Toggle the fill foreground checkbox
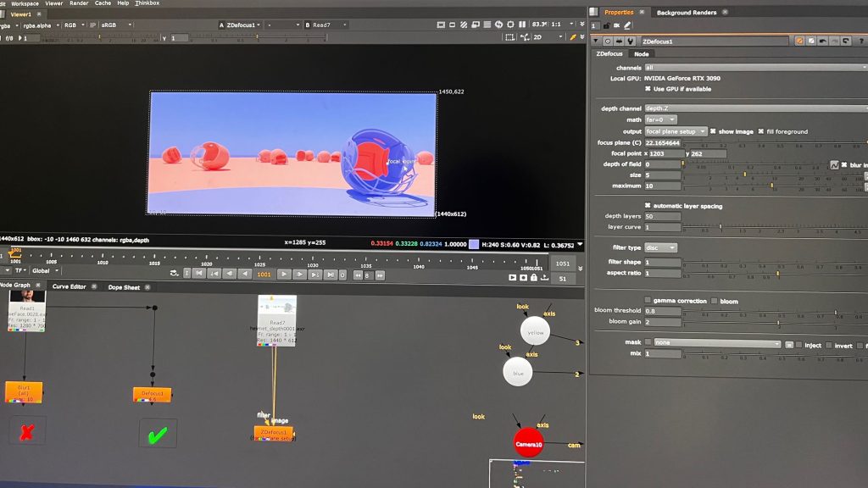Image resolution: width=868 pixels, height=488 pixels. pyautogui.click(x=760, y=131)
